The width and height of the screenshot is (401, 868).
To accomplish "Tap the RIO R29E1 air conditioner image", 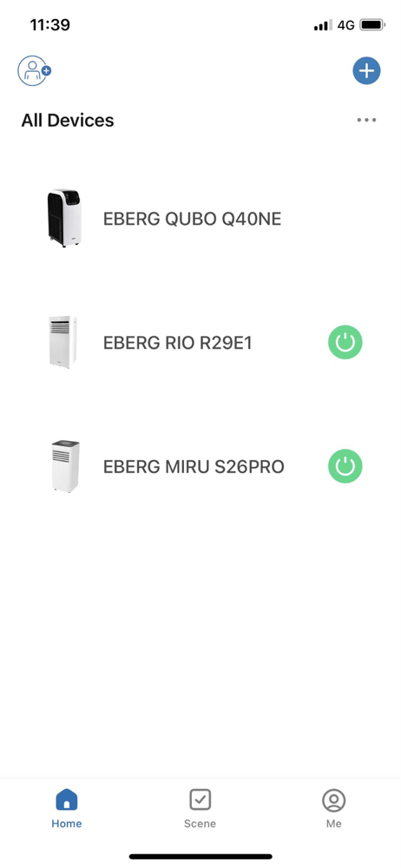I will pos(62,342).
